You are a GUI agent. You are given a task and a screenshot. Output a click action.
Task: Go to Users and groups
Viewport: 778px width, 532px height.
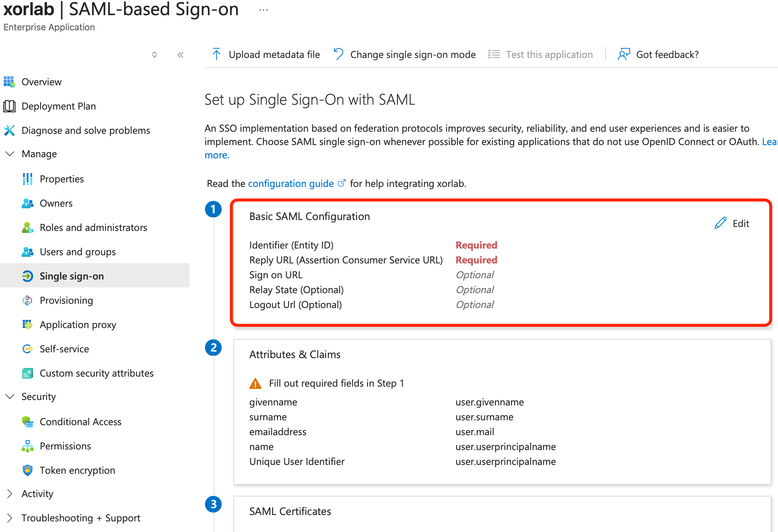point(78,252)
